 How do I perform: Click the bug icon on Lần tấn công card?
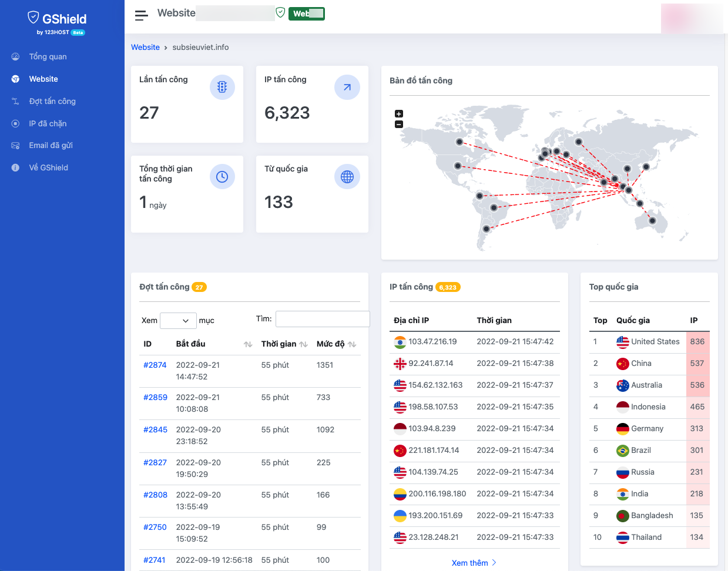tap(222, 87)
